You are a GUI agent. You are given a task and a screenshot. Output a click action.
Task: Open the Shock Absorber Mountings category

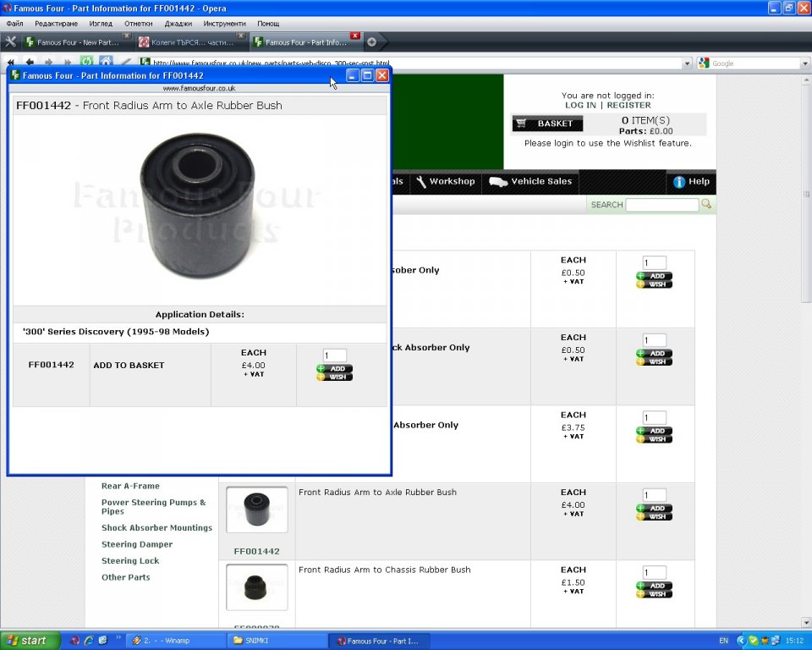[156, 527]
